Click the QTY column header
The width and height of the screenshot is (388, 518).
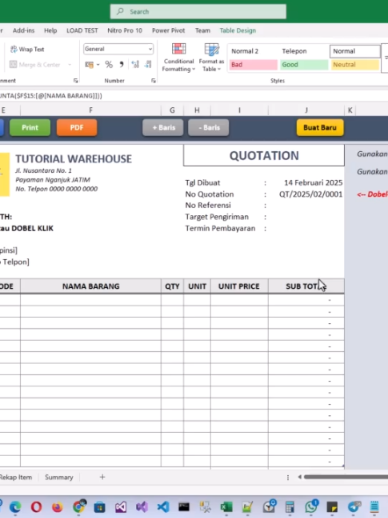tap(172, 286)
